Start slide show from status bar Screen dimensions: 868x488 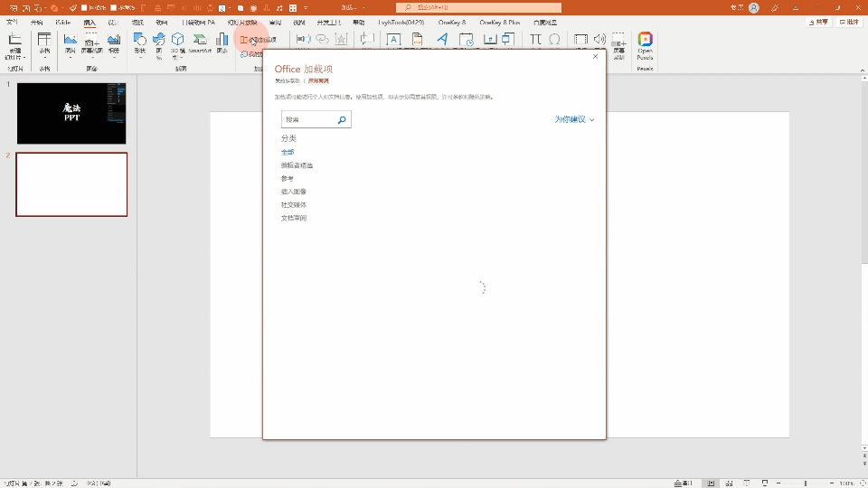[x=765, y=483]
